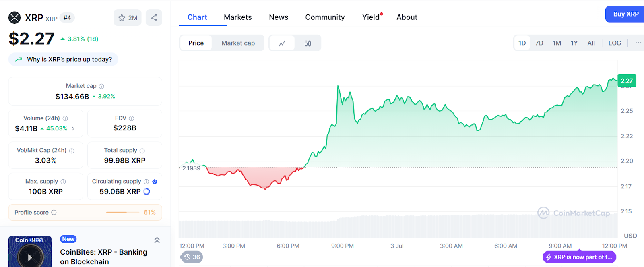644x267 pixels.
Task: Click the 2.1939 opening price label
Action: tap(191, 168)
